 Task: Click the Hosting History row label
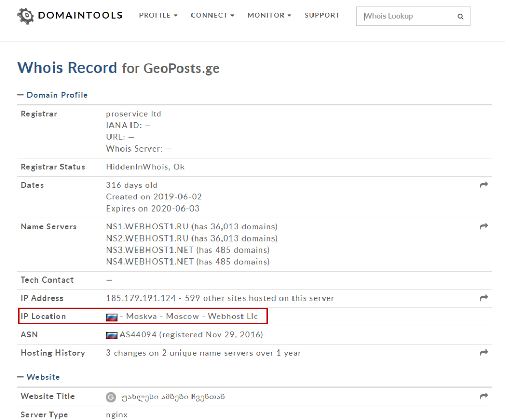tap(53, 353)
